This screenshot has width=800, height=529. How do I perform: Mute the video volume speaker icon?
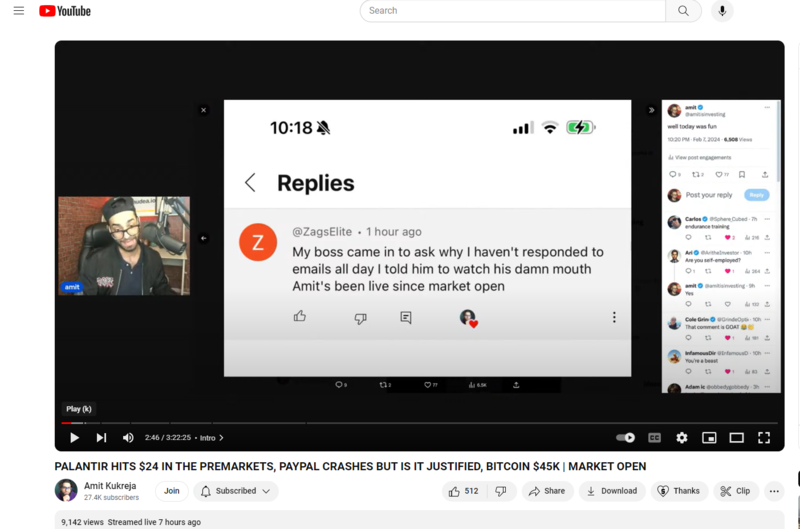click(x=128, y=438)
